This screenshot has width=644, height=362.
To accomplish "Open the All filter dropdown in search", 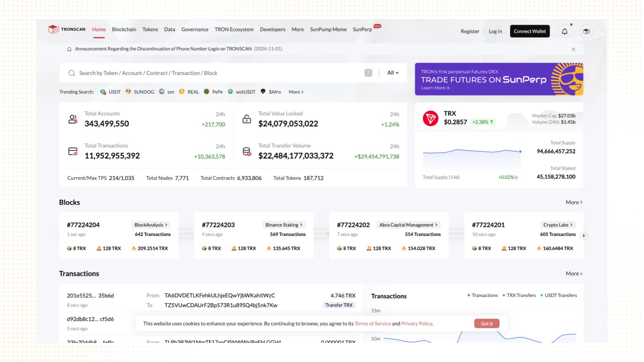I will [392, 73].
